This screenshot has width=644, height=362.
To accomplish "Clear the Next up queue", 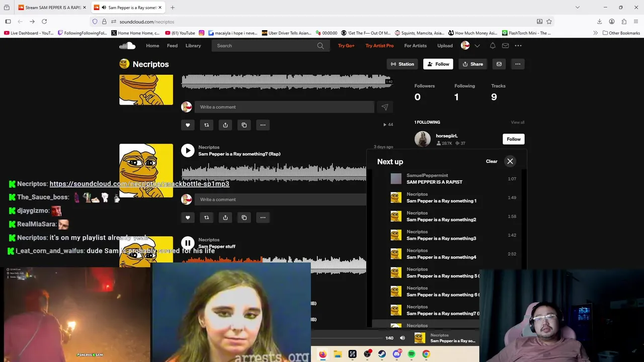I will click(492, 161).
